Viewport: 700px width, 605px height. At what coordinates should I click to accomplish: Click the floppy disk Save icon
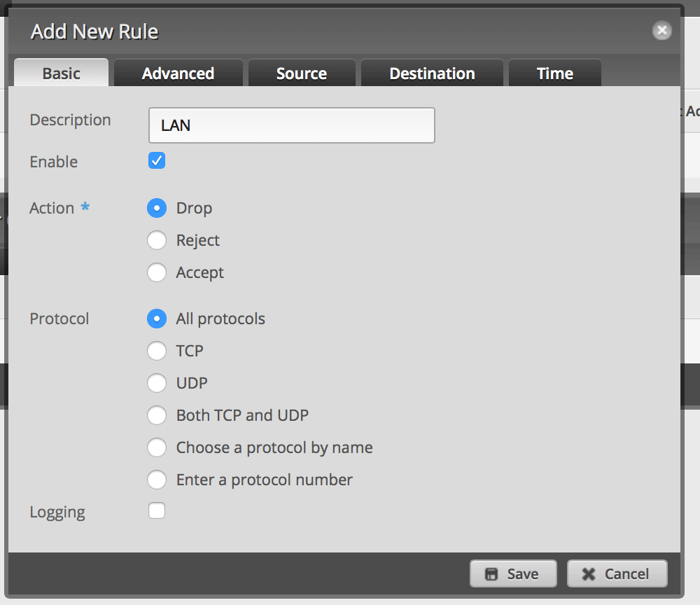pyautogui.click(x=491, y=574)
